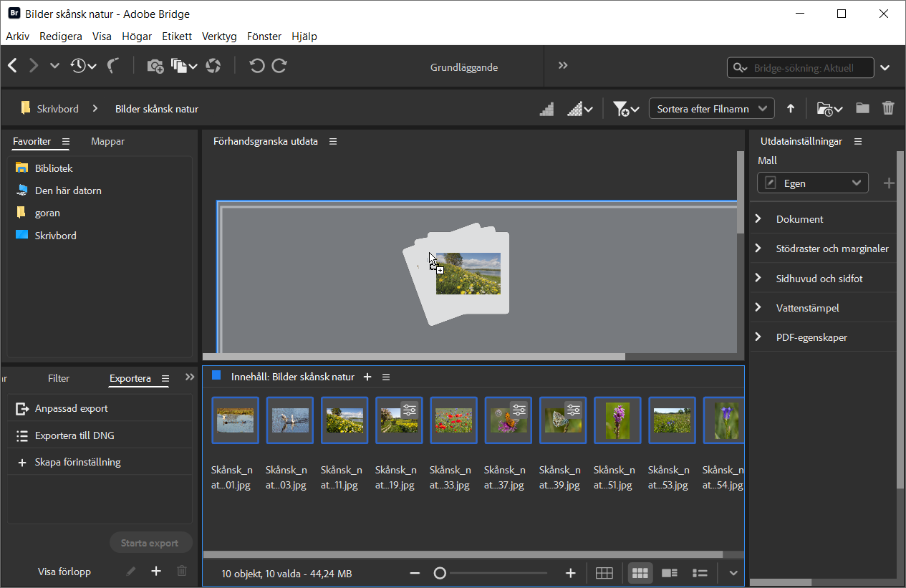
Task: Create a new folder with folder icon
Action: point(862,109)
